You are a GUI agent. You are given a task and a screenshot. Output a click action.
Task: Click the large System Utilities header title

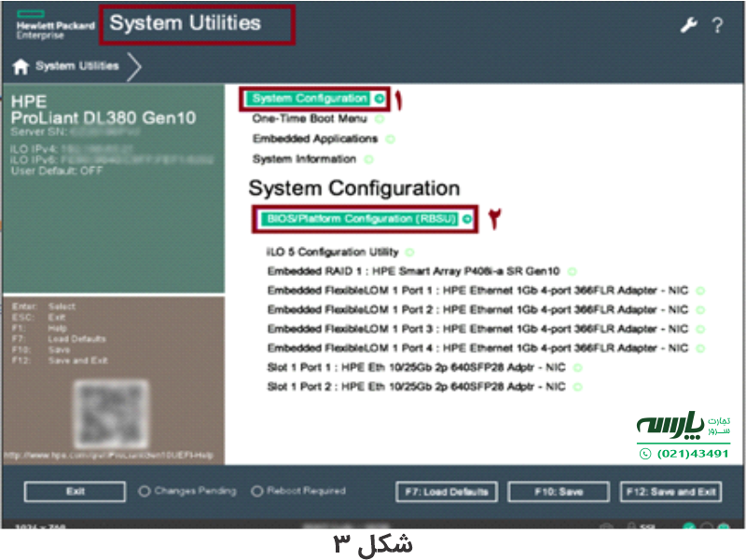click(185, 23)
